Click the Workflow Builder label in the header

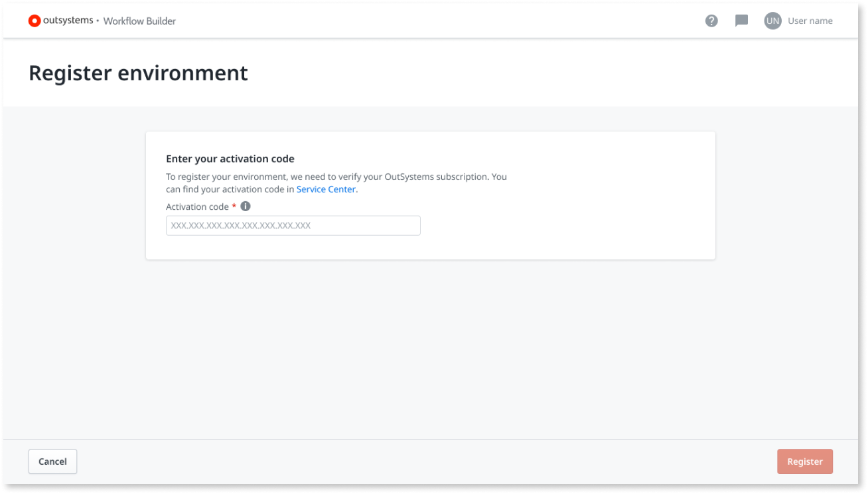coord(139,21)
